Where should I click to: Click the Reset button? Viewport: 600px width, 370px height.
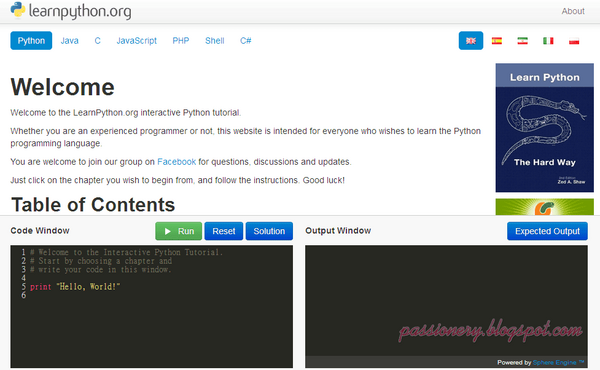(x=224, y=231)
